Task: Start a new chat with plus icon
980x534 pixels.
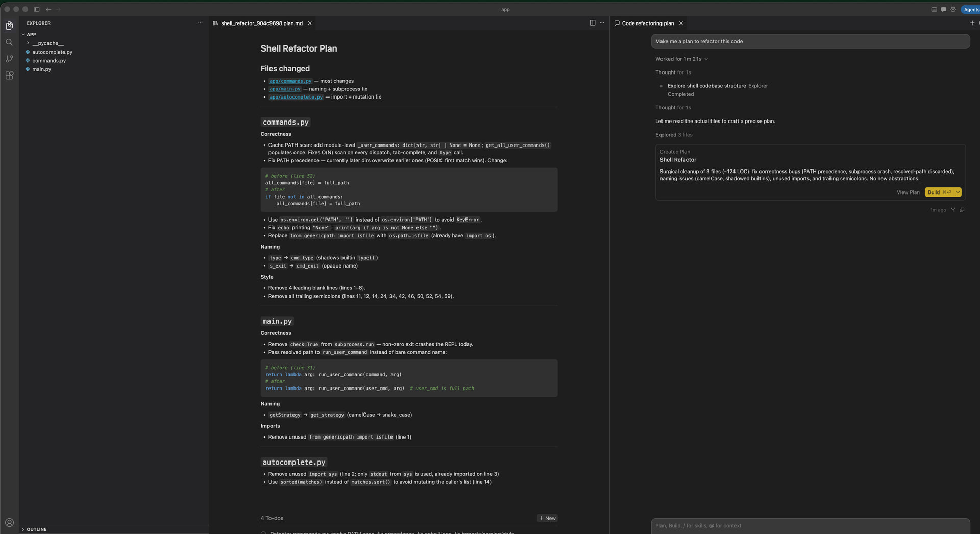Action: (x=972, y=23)
